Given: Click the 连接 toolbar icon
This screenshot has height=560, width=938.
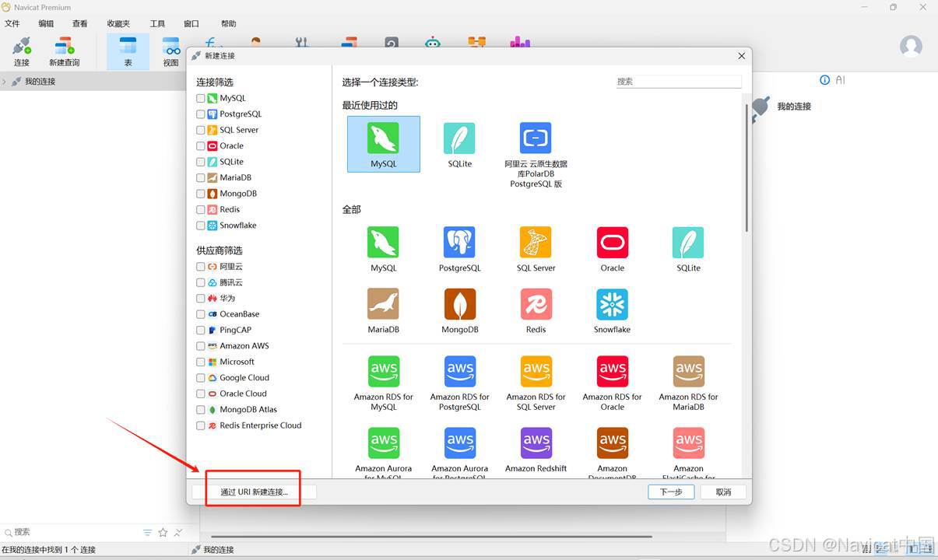Looking at the screenshot, I should click(21, 51).
